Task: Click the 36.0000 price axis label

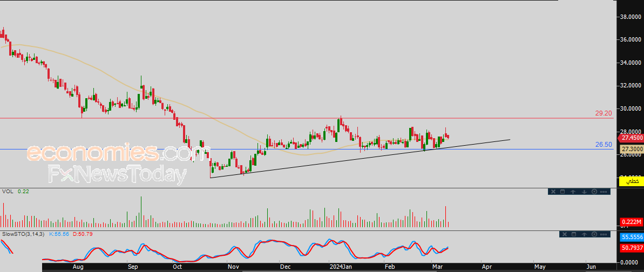Action: point(632,40)
